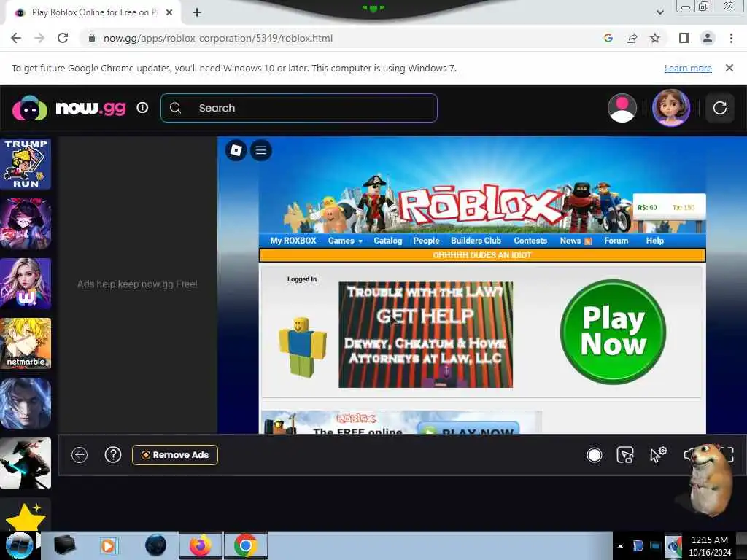Screen dimensions: 747x560
Task: Open the Trump Run game thumbnail
Action: point(26,164)
